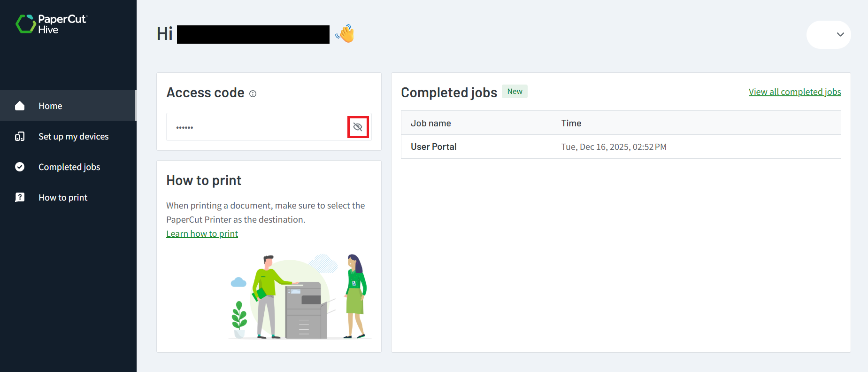The image size is (868, 372).
Task: Click the Completed jobs checkmark icon
Action: [20, 167]
